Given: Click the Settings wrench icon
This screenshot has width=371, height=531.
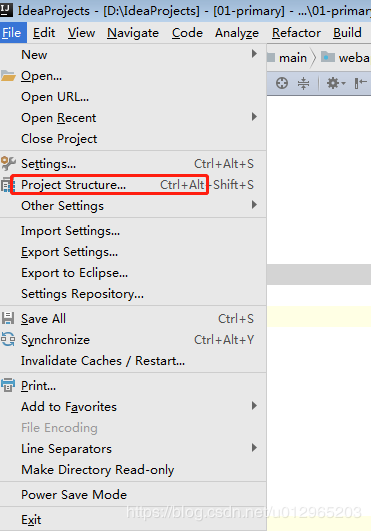Looking at the screenshot, I should tap(8, 164).
